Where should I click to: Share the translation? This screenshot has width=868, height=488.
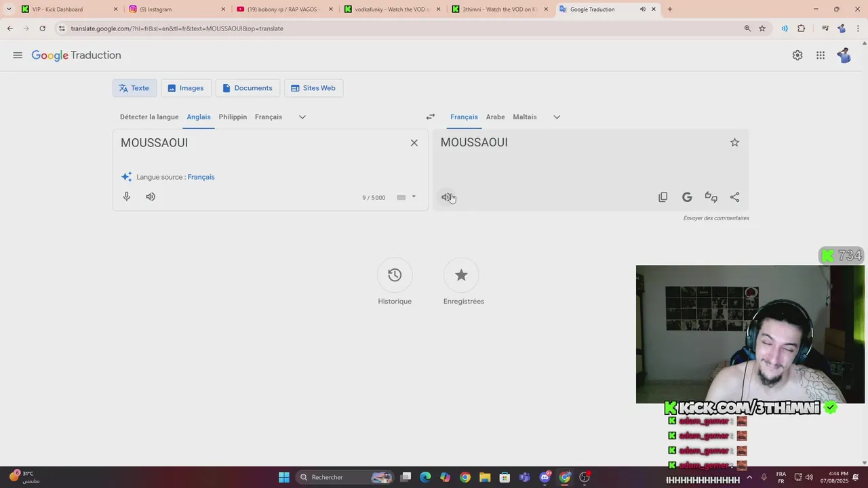[734, 197]
